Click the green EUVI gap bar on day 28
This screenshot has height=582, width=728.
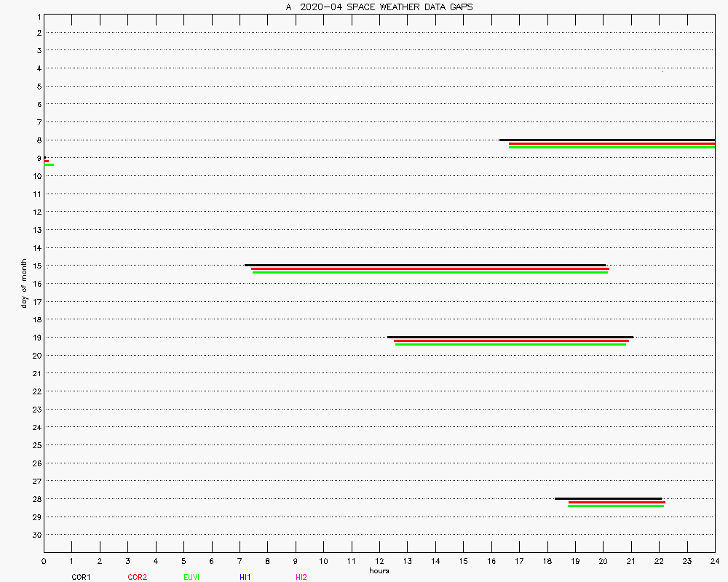[616, 506]
